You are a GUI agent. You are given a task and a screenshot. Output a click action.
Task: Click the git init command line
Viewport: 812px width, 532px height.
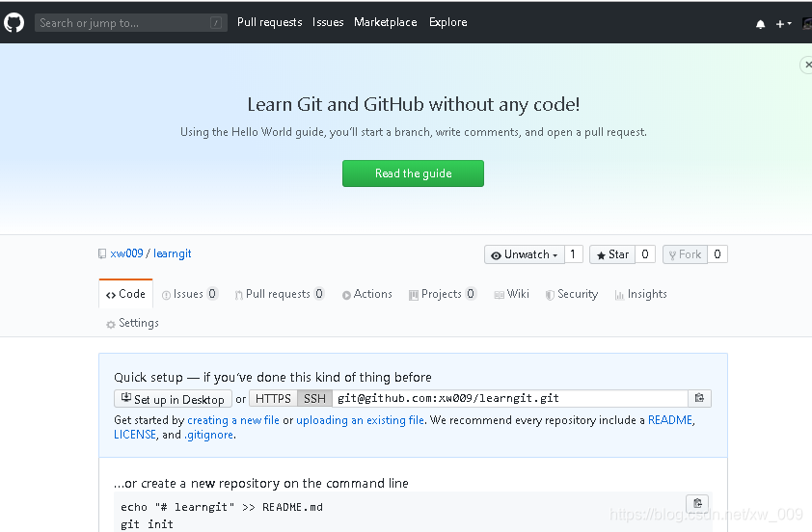click(148, 524)
